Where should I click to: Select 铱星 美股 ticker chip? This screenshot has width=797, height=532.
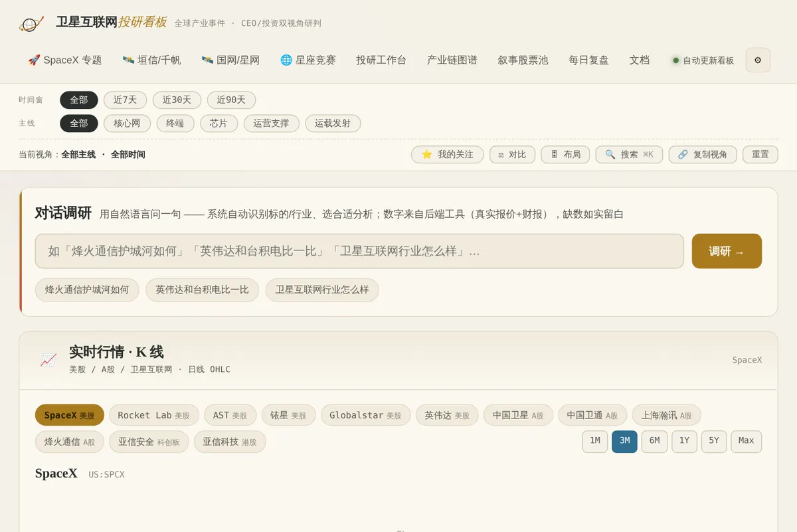tap(288, 415)
